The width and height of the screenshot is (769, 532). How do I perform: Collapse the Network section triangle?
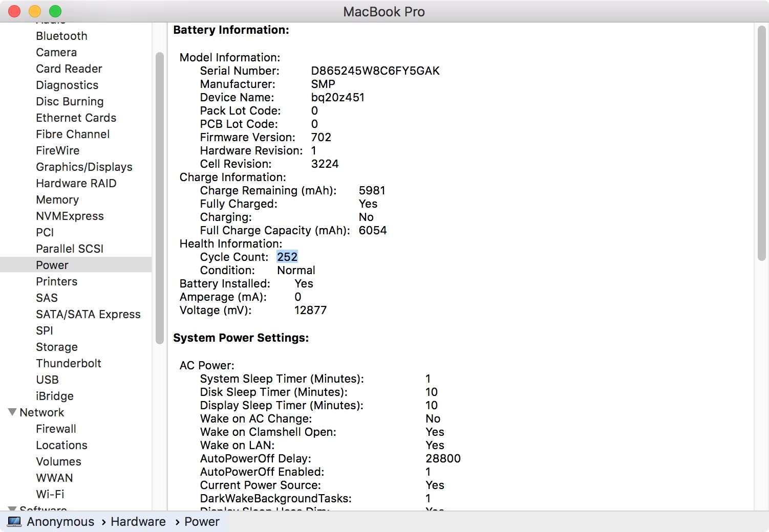point(12,412)
